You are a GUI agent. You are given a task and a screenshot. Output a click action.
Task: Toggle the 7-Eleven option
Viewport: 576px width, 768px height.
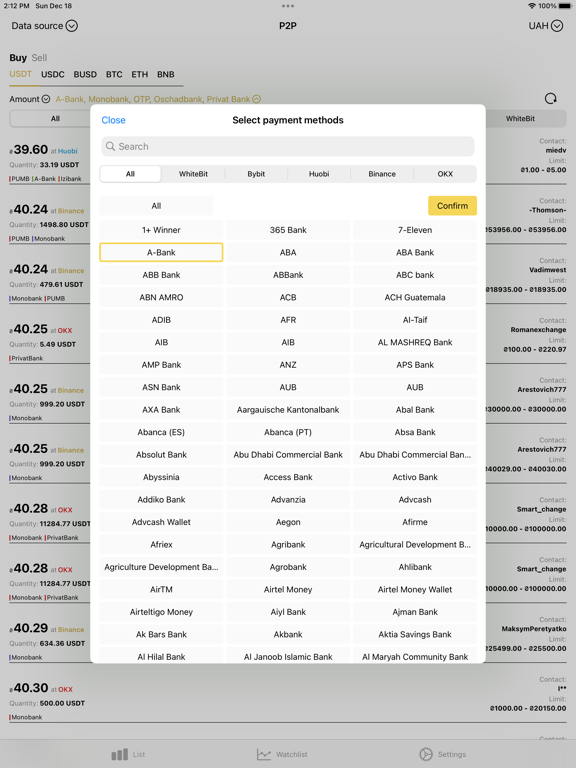(x=415, y=230)
